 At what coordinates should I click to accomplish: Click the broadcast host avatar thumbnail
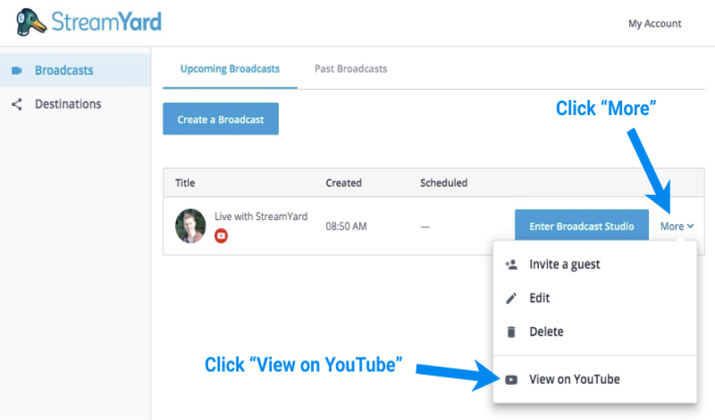tap(191, 226)
